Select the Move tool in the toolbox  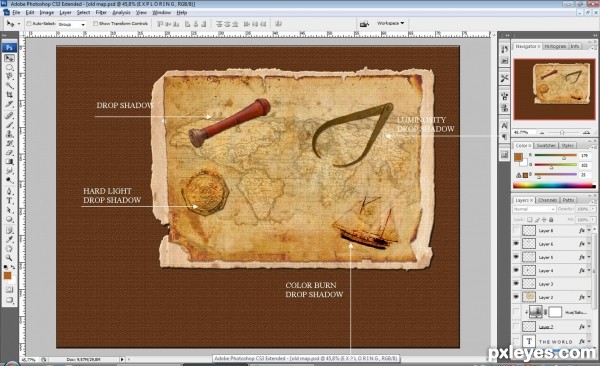tap(9, 58)
